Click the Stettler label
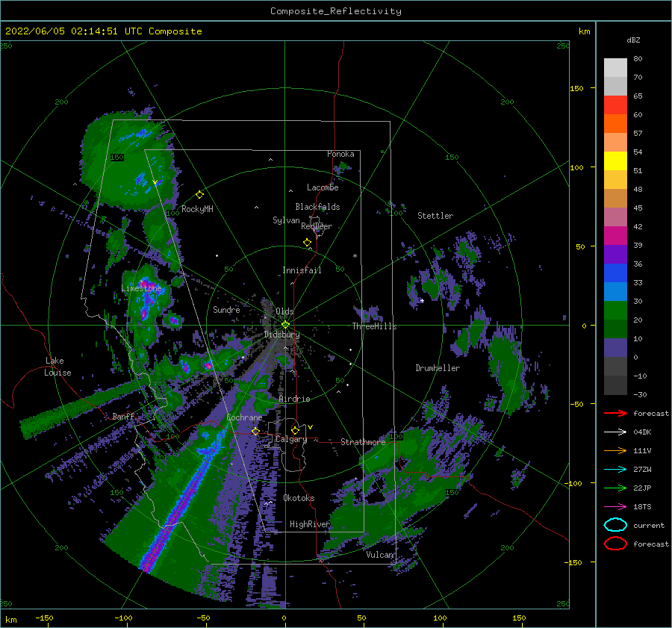Screen dimensions: 672x628 click(x=435, y=216)
